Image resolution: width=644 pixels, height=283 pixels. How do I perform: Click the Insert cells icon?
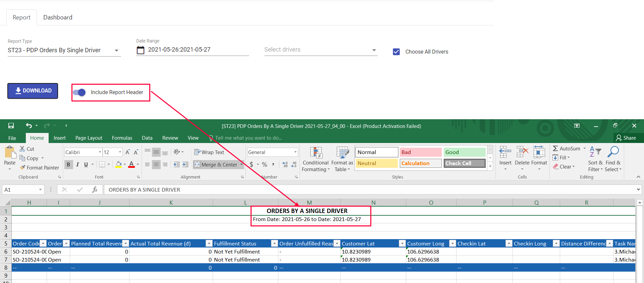(505, 152)
